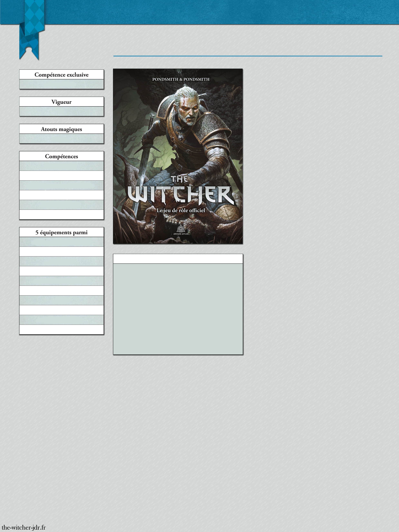Click the 5 équipements parmi header
This screenshot has height=532, width=399.
pos(61,232)
